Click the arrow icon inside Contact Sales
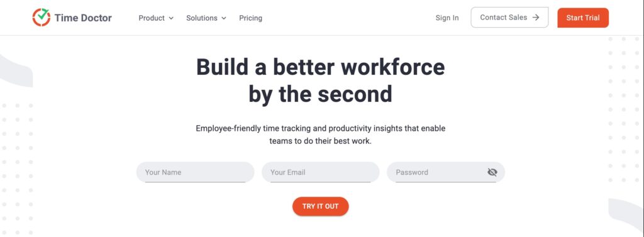This screenshot has width=644, height=237. pos(536,17)
